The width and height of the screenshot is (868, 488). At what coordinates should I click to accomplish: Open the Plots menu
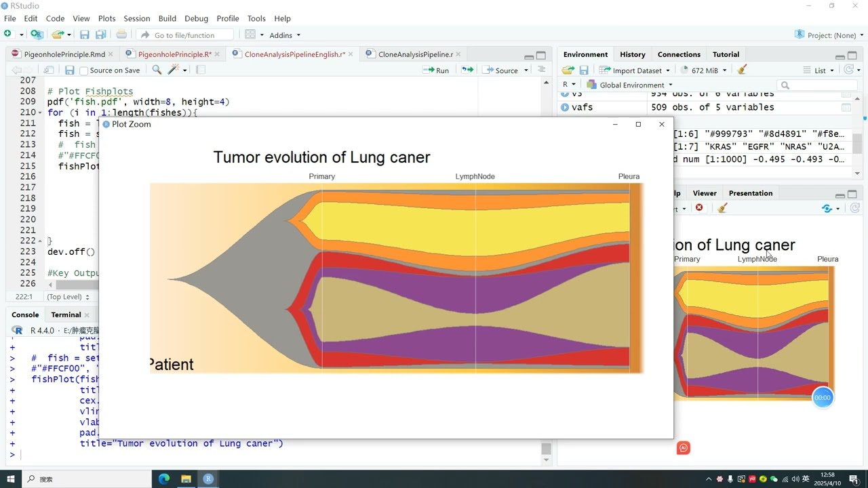106,18
